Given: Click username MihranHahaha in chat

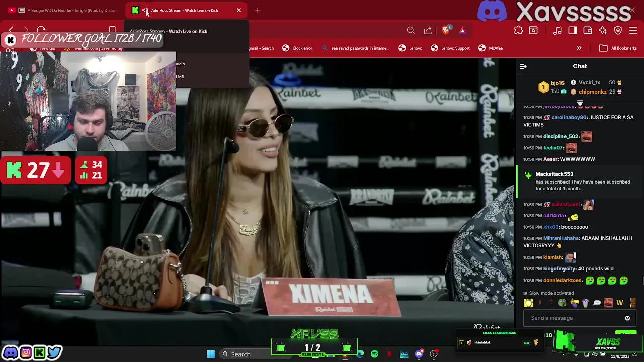Looking at the screenshot, I should (x=561, y=238).
